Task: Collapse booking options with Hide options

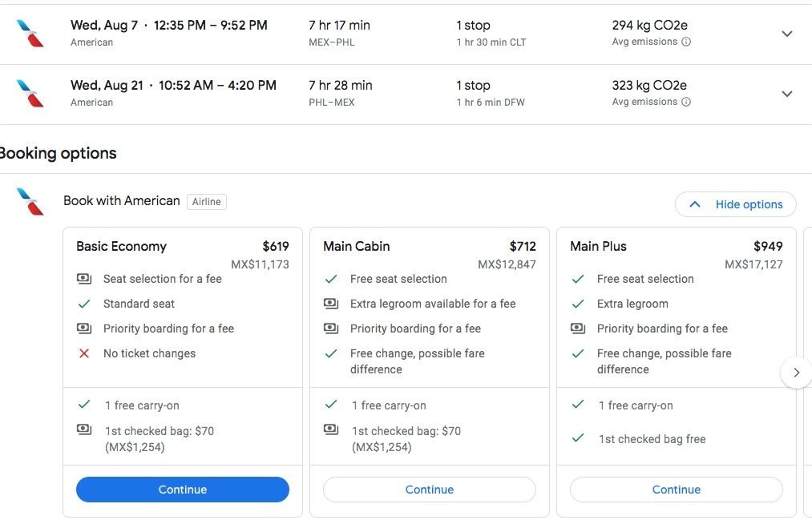Action: (x=735, y=204)
